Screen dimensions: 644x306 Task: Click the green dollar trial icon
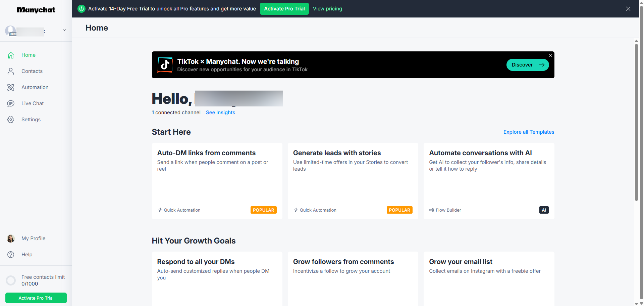tap(82, 9)
